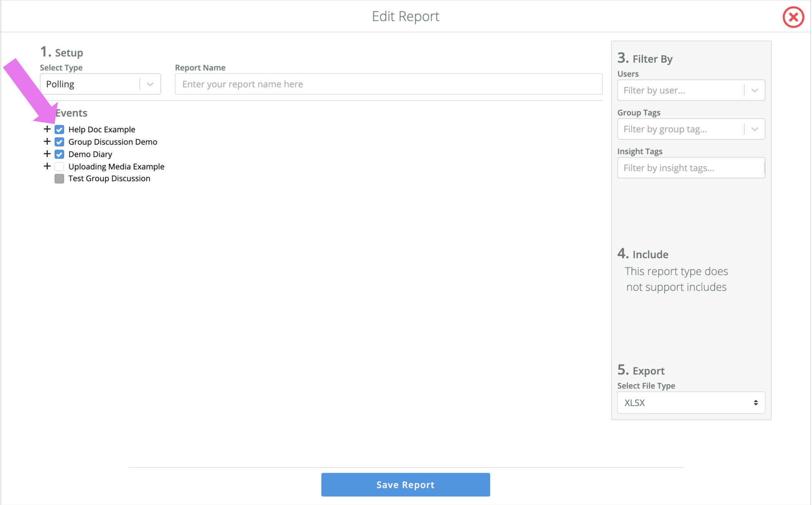
Task: Select the Uploading Media Example label
Action: pos(116,166)
